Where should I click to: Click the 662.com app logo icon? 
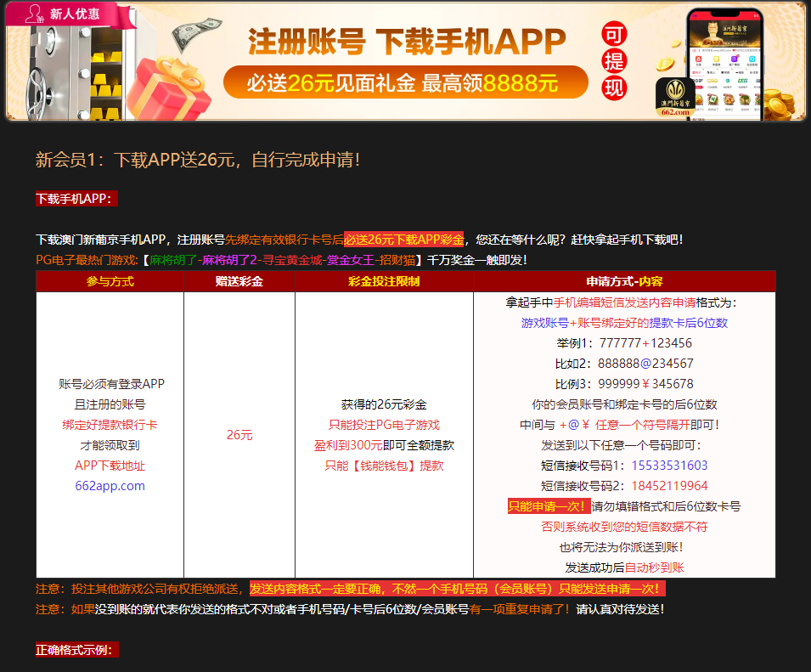click(675, 97)
